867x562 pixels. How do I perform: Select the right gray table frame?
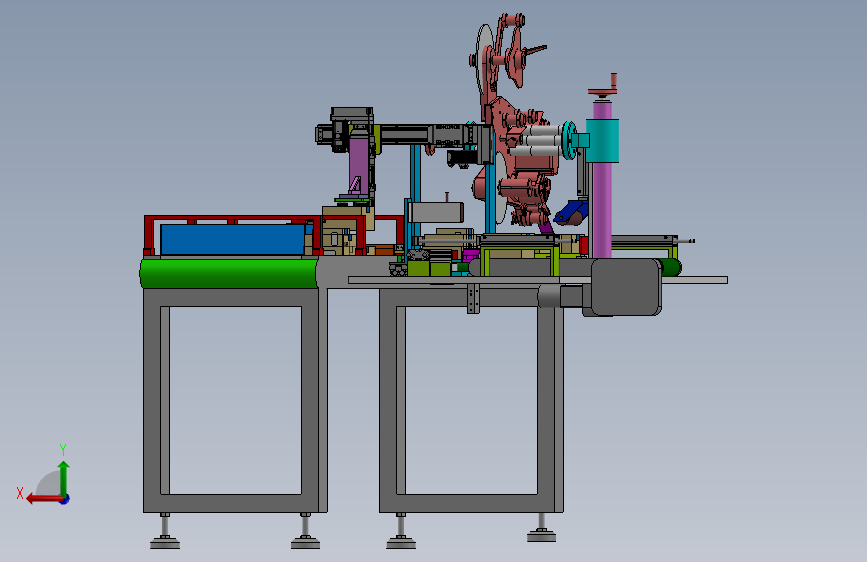click(471, 399)
